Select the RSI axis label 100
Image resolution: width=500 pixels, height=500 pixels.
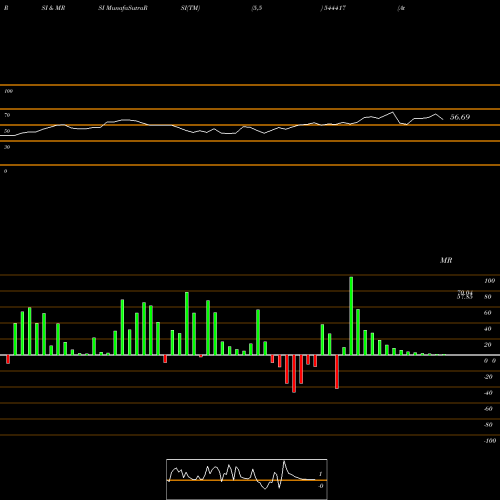point(8,91)
